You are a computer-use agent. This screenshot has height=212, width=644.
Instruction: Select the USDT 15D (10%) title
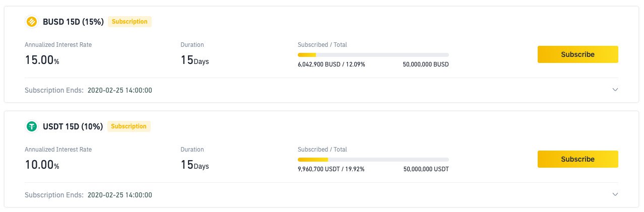tap(73, 126)
